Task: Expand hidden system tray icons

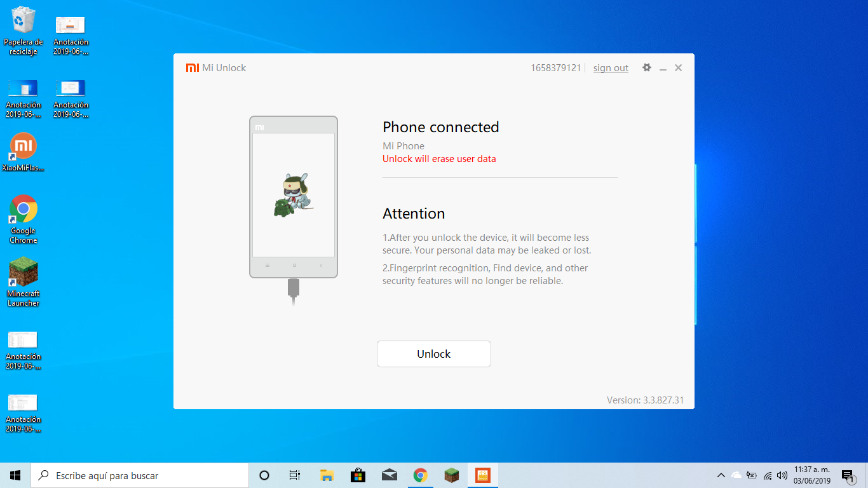Action: point(721,475)
